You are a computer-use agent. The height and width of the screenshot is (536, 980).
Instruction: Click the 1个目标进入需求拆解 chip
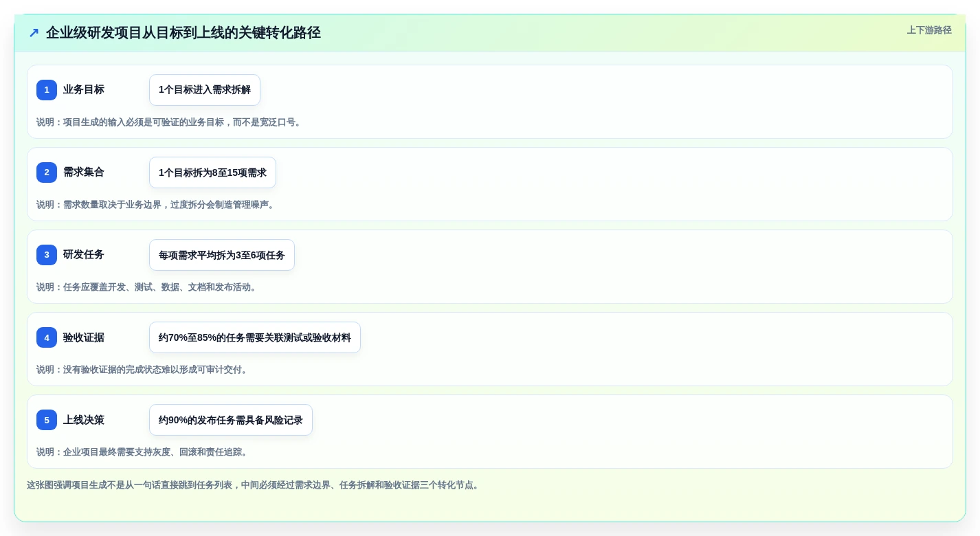tap(205, 90)
